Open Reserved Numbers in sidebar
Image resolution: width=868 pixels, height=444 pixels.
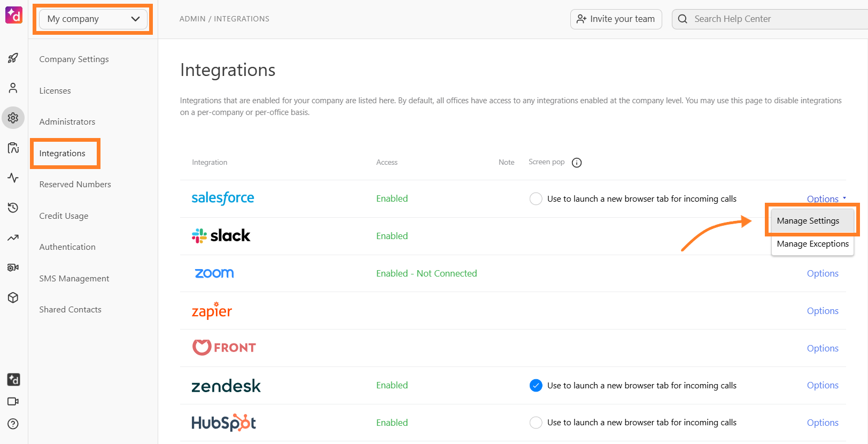[75, 185]
